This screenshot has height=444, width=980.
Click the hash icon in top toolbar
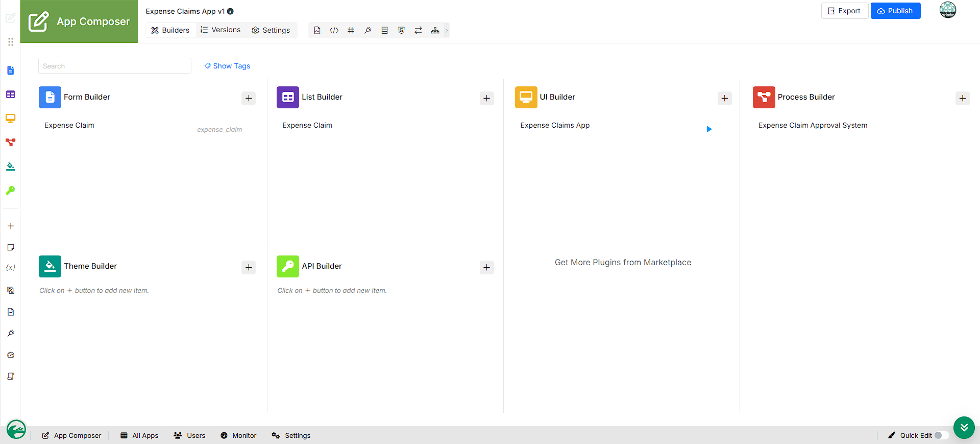pos(351,30)
